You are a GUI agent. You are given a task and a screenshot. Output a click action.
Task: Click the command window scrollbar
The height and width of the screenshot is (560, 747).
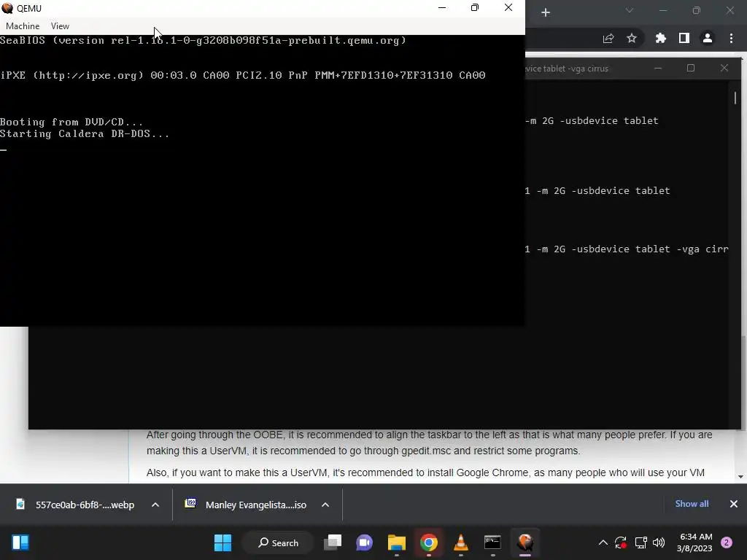point(735,98)
